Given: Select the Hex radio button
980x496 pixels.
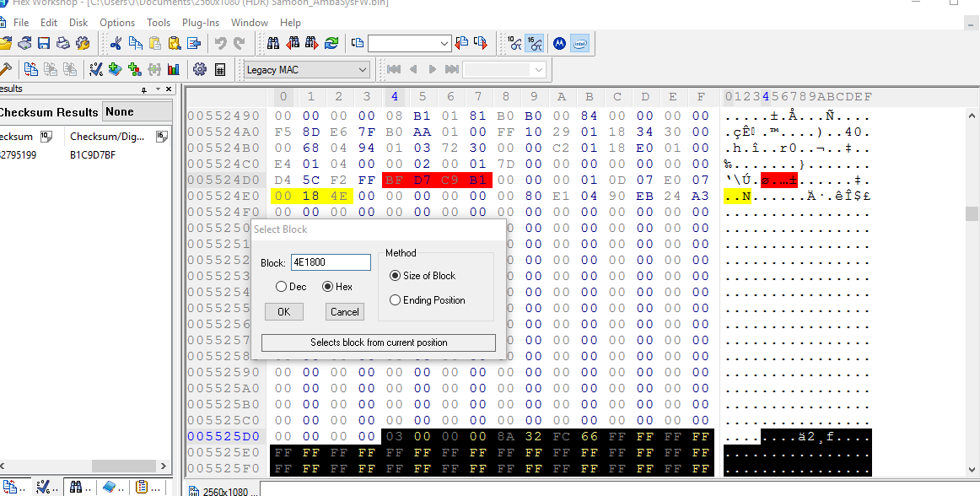Looking at the screenshot, I should (x=329, y=287).
